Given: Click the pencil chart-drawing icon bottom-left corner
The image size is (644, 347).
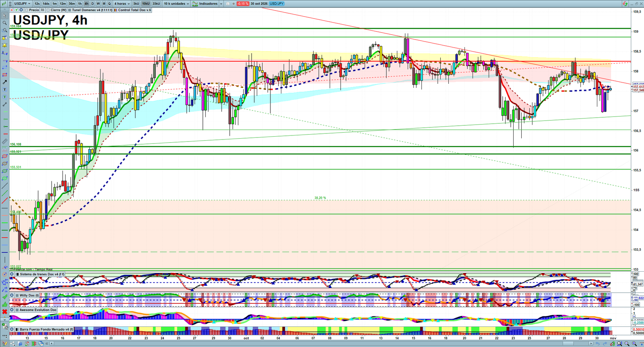Looking at the screenshot, I should (x=5, y=343).
